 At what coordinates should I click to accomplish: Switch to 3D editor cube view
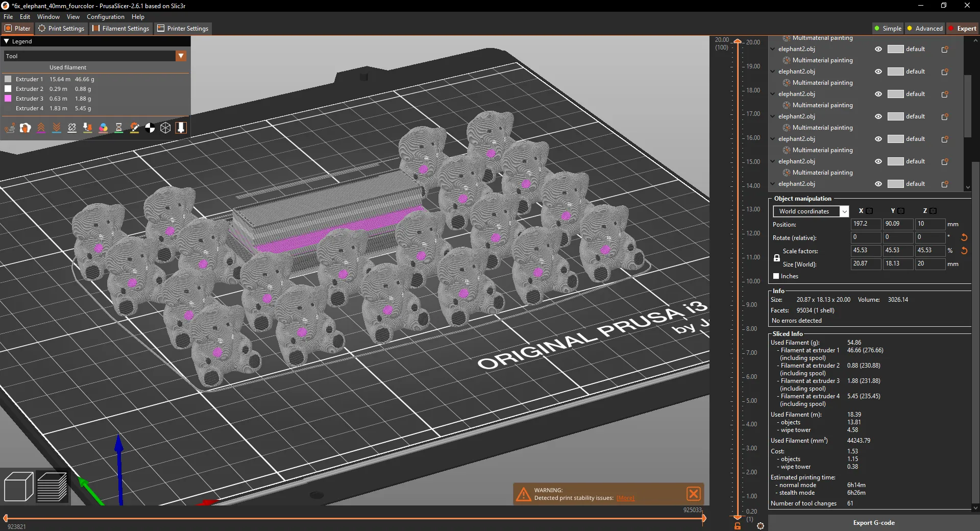tap(18, 487)
